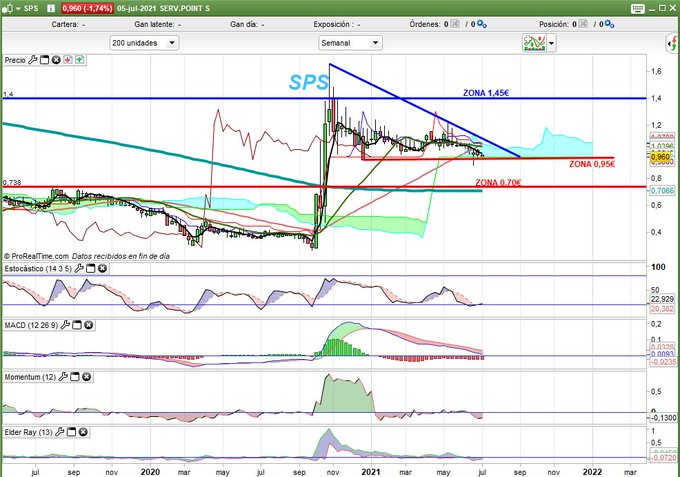The image size is (680, 477).
Task: Open Momentum settings wrench
Action: click(x=63, y=377)
